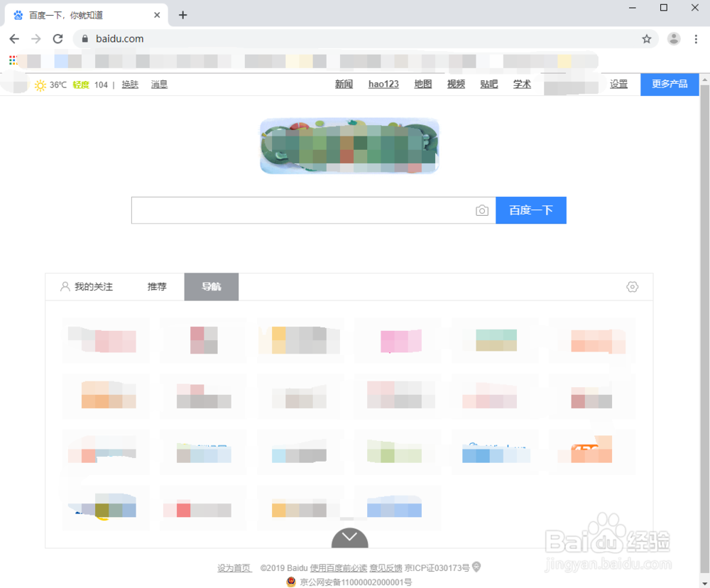
Task: Click the padlock site info icon
Action: (x=84, y=39)
